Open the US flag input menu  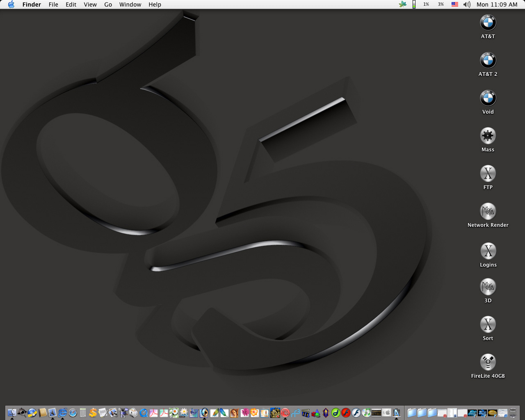tap(455, 5)
